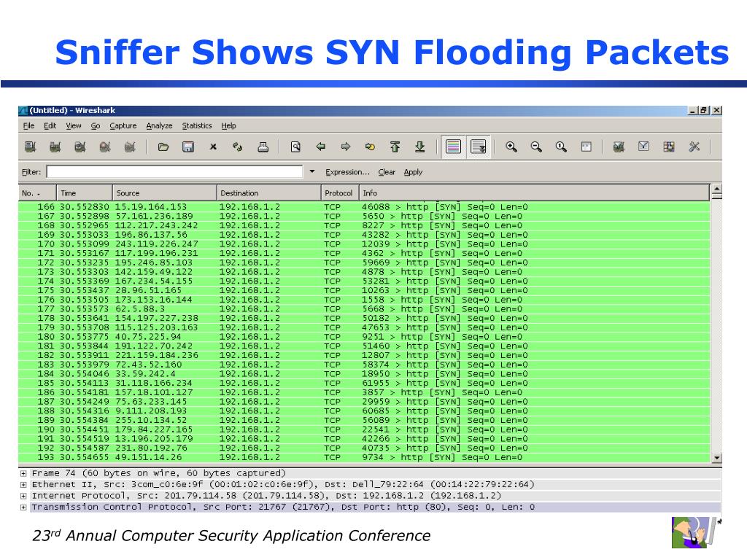Open the View menu
The image size is (747, 560).
pyautogui.click(x=74, y=125)
